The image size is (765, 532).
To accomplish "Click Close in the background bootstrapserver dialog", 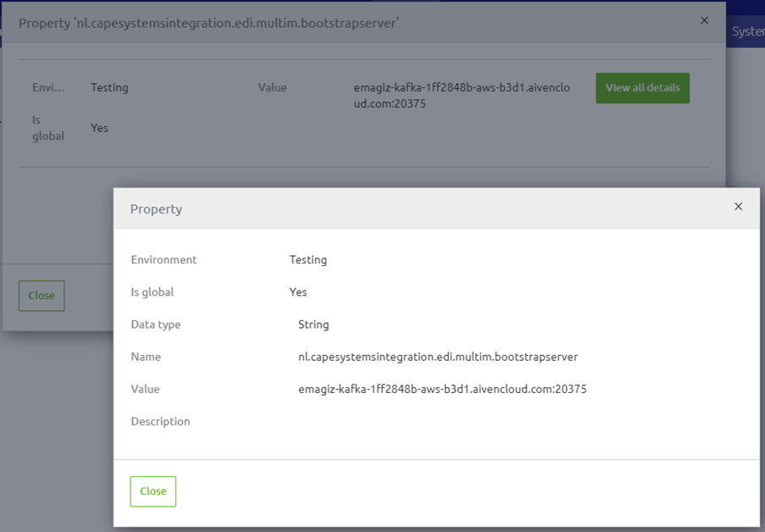I will pyautogui.click(x=41, y=295).
